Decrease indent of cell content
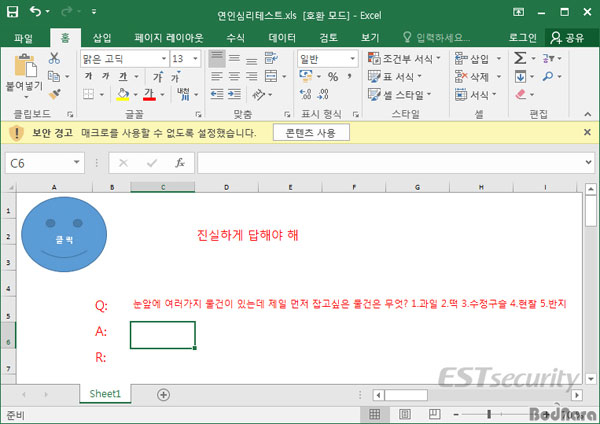Viewport: 600px width, 424px height. click(x=217, y=94)
